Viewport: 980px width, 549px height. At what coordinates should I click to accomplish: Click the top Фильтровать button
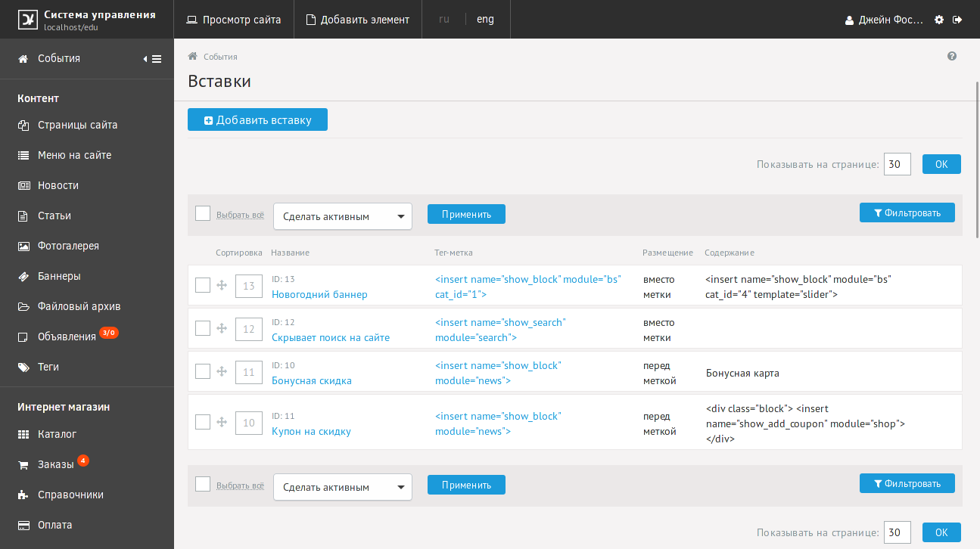pos(907,212)
